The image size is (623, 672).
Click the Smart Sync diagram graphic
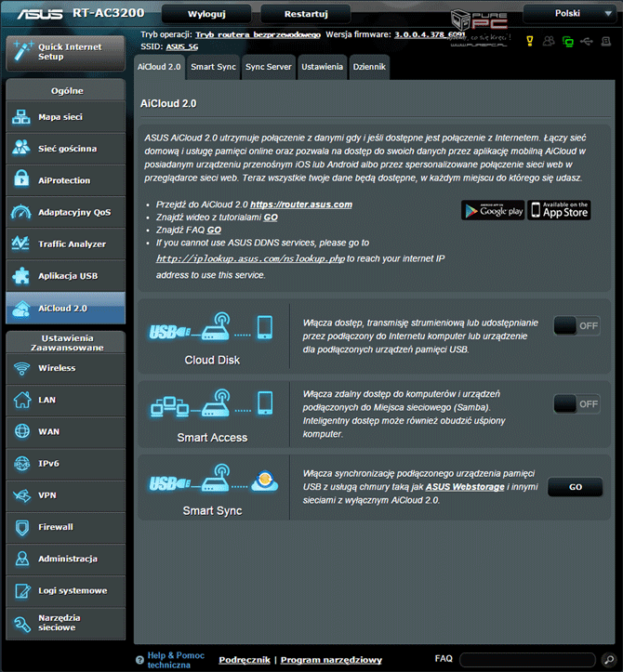pyautogui.click(x=213, y=479)
